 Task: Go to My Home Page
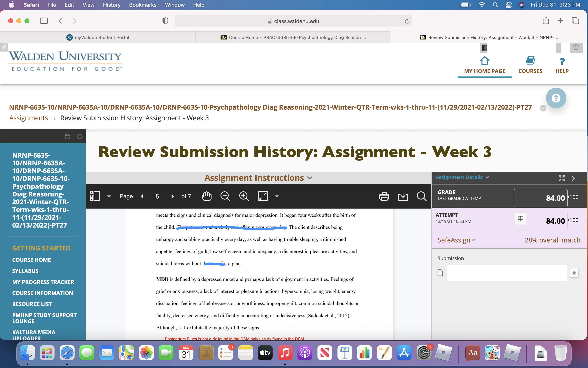tap(484, 65)
